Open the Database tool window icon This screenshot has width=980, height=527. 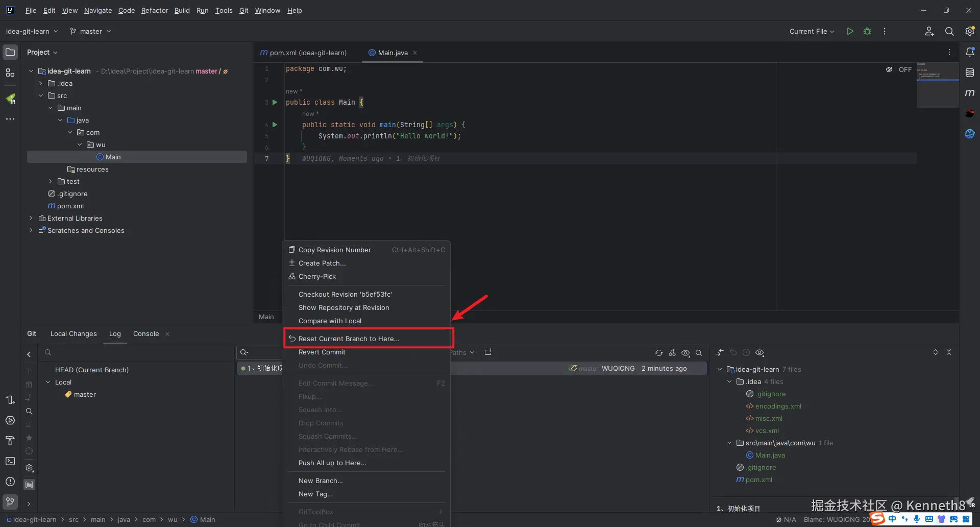click(970, 73)
